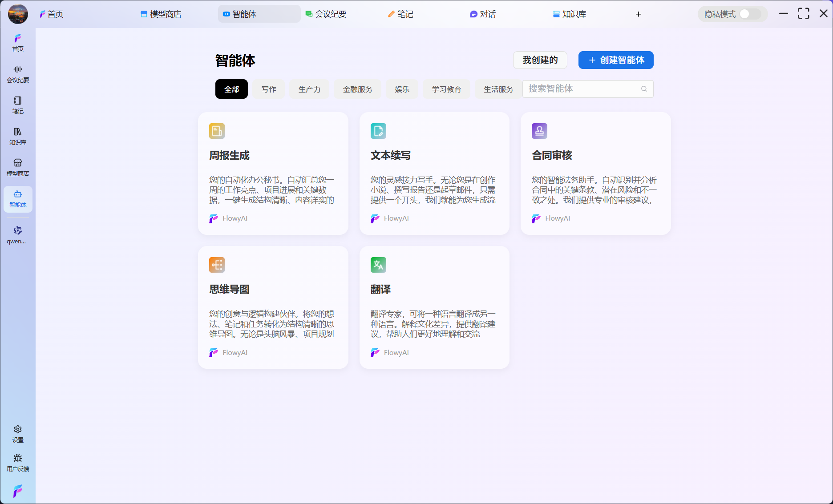Filter agents by 金融服务 category

point(357,89)
